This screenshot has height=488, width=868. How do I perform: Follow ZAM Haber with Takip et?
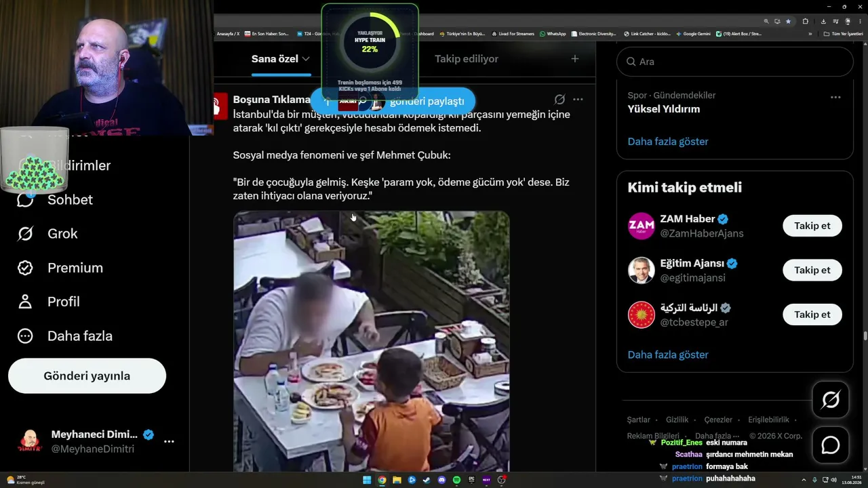coord(812,226)
